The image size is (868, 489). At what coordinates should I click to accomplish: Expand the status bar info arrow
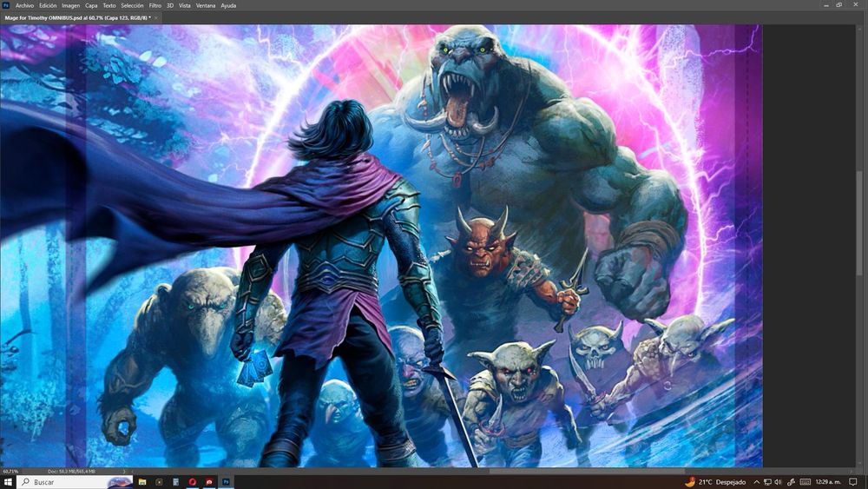[123, 472]
